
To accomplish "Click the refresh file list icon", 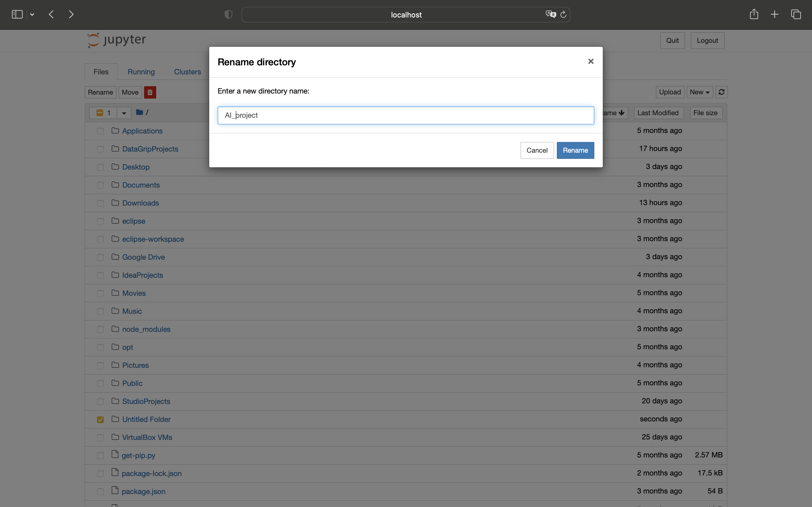I will click(721, 92).
